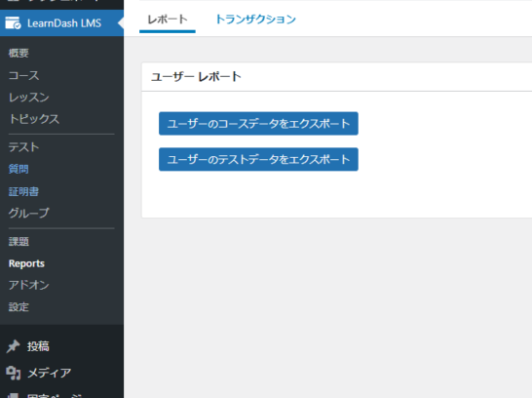Image resolution: width=532 pixels, height=398 pixels.
Task: Click ユーザーのコースデータをエクスポート button
Action: (x=258, y=124)
